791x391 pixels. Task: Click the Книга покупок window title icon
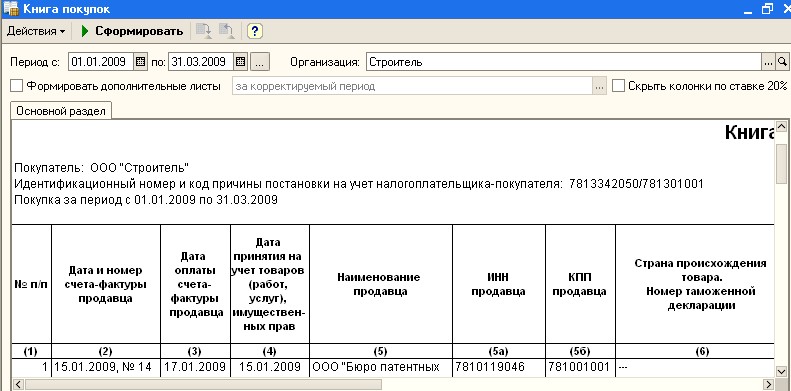(11, 9)
